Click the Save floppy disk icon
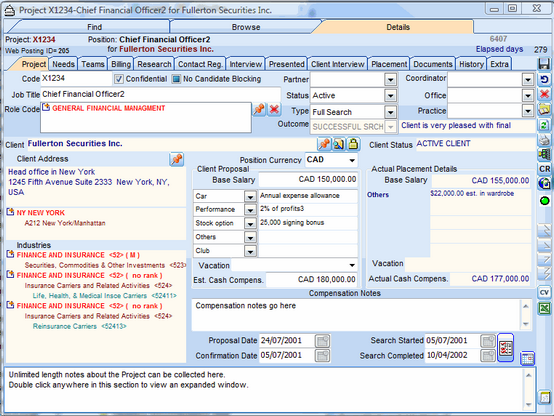554x416 pixels. coord(544,64)
